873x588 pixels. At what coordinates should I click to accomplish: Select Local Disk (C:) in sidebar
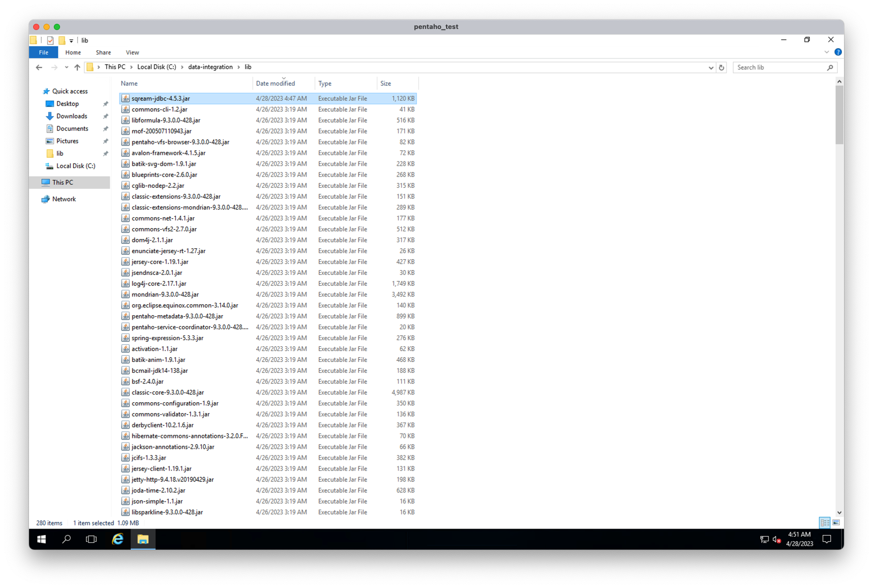(x=76, y=166)
